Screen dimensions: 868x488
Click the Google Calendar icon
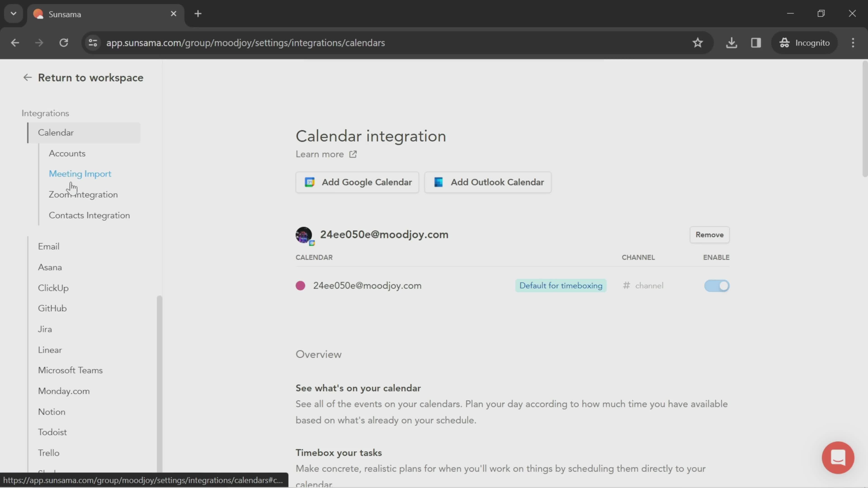tap(309, 182)
